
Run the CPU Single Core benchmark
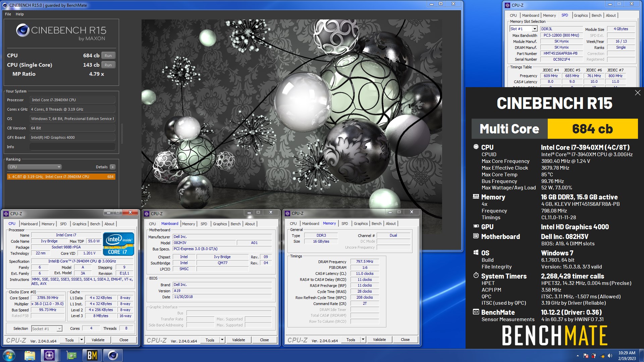coord(108,65)
